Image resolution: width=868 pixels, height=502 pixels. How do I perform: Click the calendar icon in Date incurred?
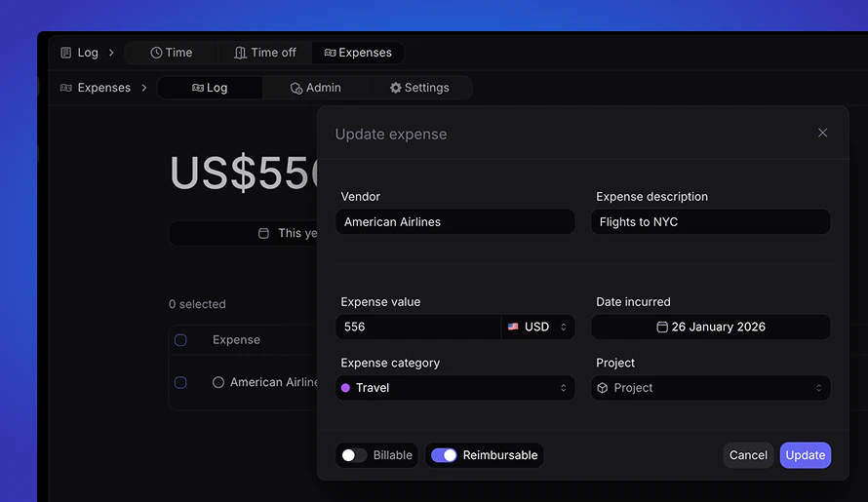(x=661, y=327)
